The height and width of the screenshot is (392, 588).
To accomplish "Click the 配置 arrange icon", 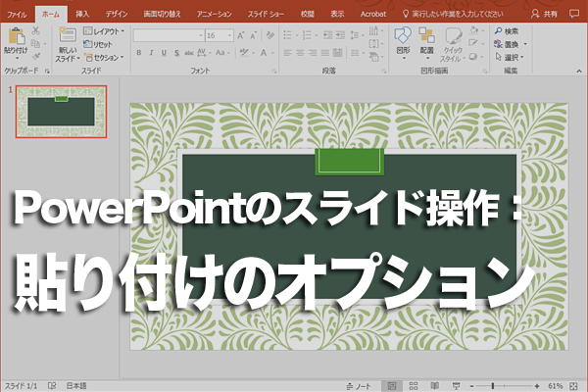I will point(426,37).
